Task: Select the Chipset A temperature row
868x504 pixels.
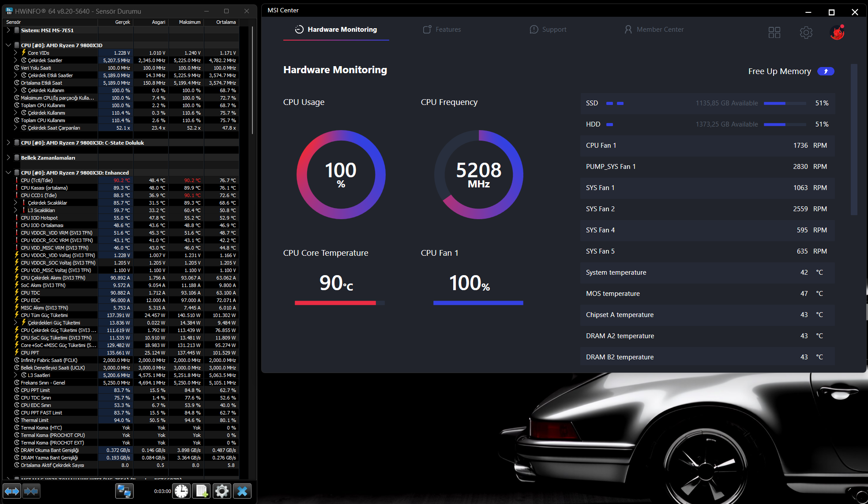Action: coord(707,315)
